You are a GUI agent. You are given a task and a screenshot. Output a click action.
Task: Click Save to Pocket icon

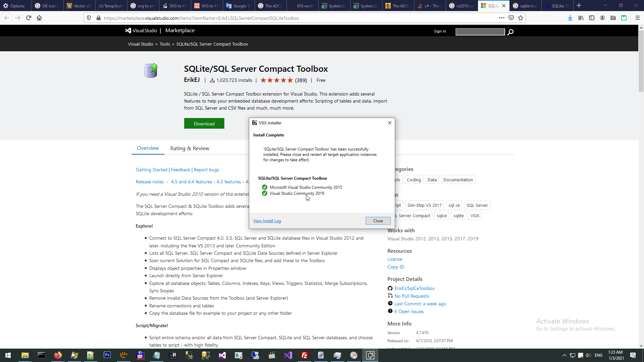tap(511, 18)
